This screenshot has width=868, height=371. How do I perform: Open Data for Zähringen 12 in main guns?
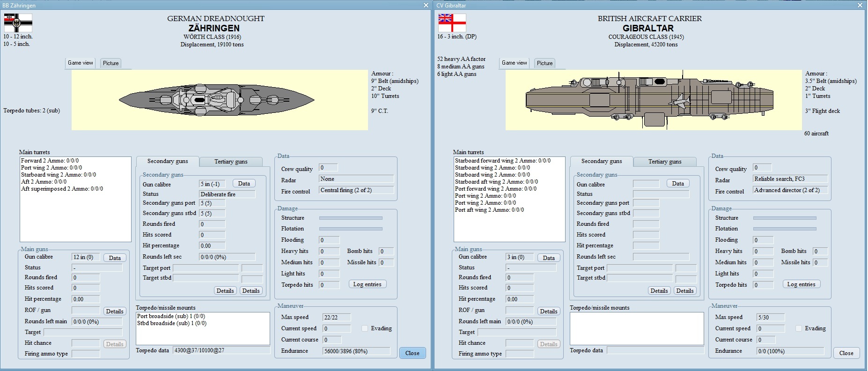point(115,258)
